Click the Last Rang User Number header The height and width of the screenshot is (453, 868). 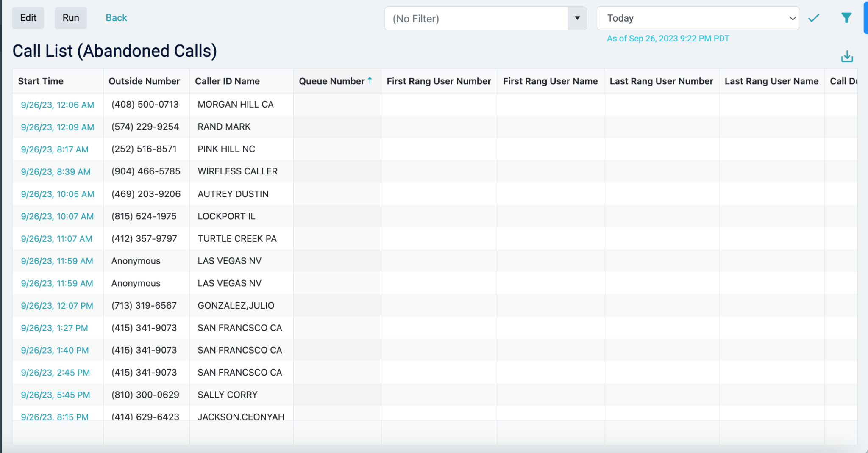pos(661,81)
